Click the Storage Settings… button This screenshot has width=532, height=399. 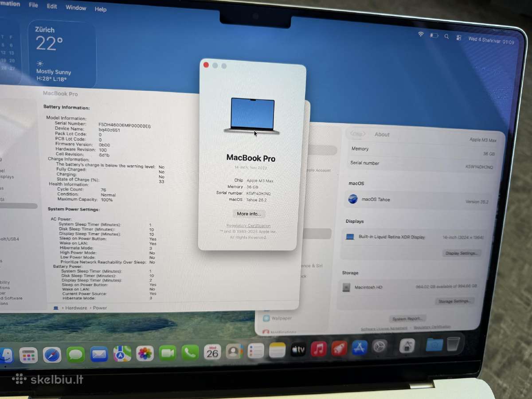click(x=454, y=301)
